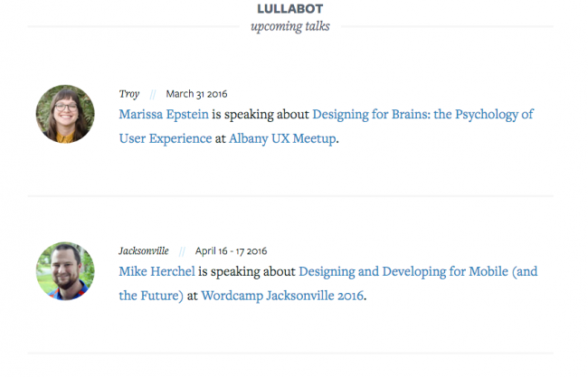Click the March 31 2016 date
This screenshot has height=377, width=588.
[196, 94]
